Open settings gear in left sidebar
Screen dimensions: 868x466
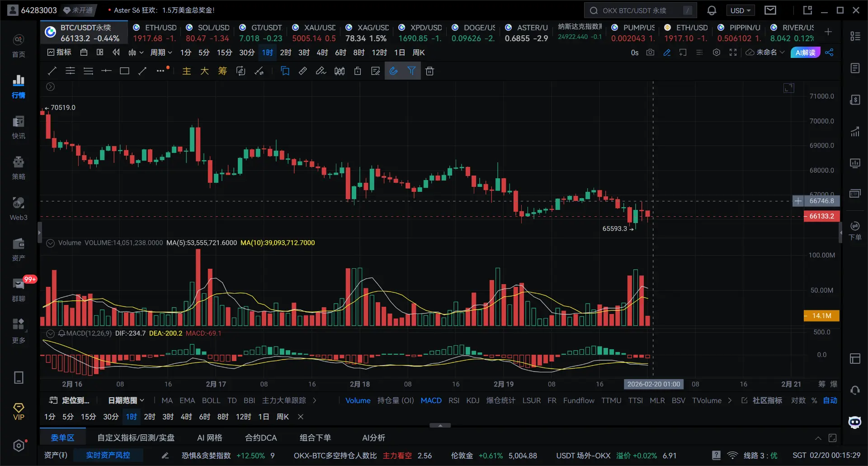click(19, 446)
